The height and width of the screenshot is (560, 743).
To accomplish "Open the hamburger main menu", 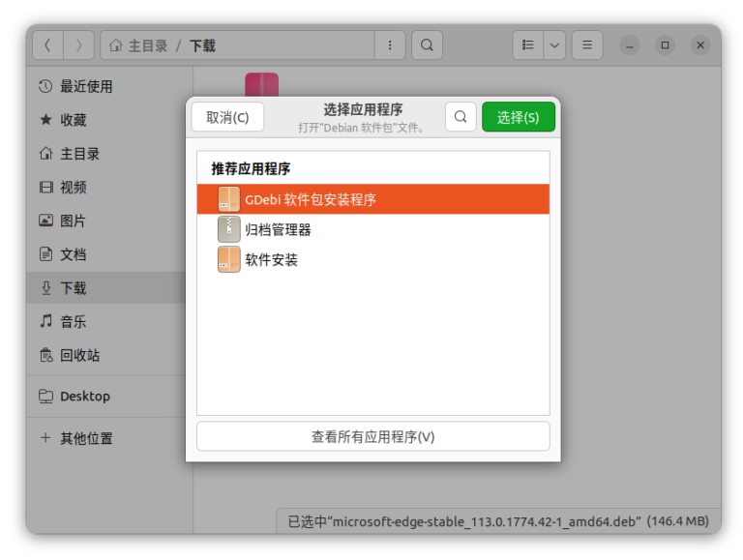I will point(587,45).
